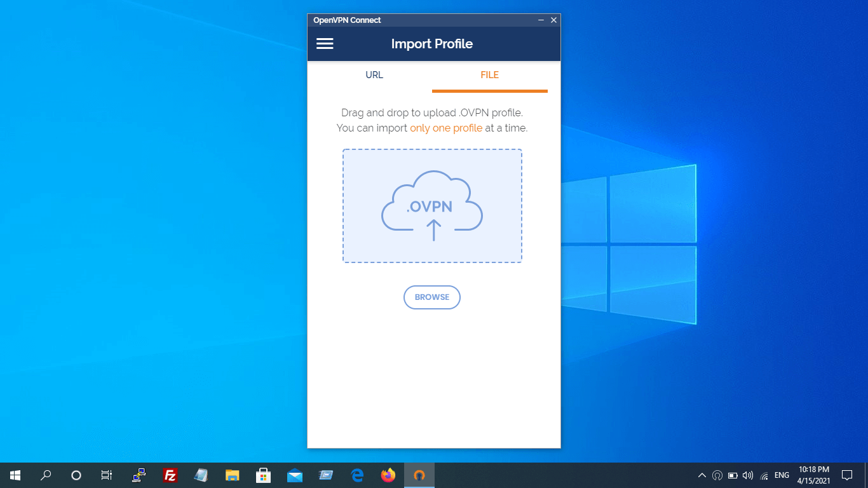This screenshot has height=488, width=868.
Task: Open the Mail app from the taskbar
Action: [294, 475]
